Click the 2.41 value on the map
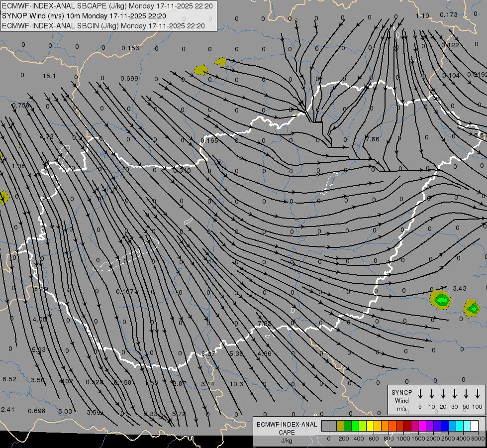The height and width of the screenshot is (448, 487). pos(8,409)
